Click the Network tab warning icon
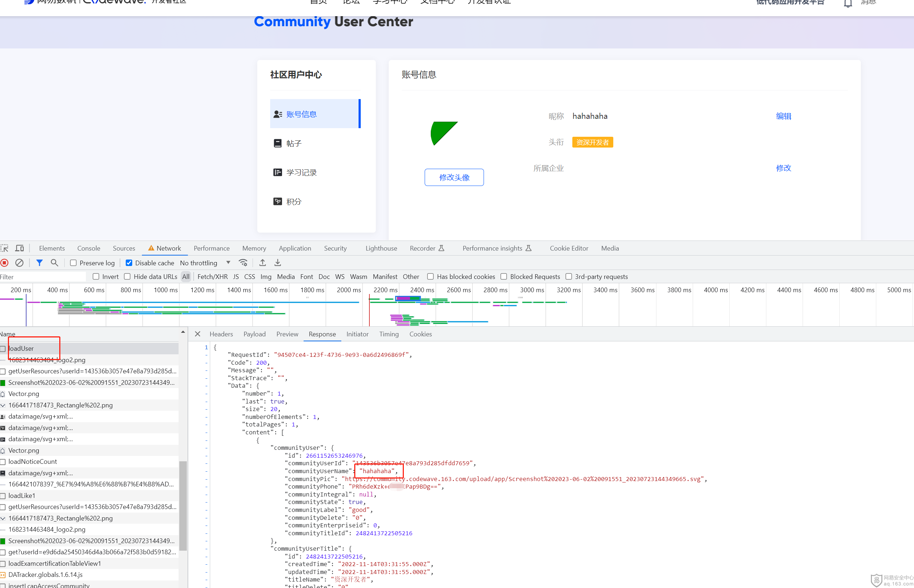This screenshot has height=588, width=914. click(x=151, y=248)
